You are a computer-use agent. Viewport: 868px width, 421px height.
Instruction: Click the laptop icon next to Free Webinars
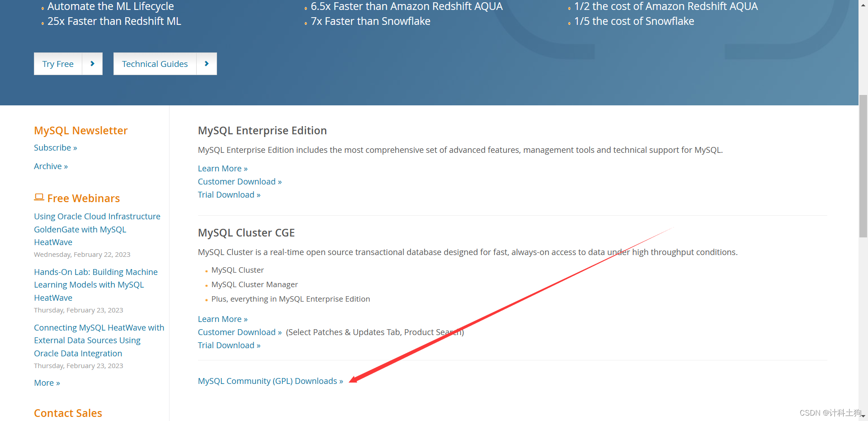(x=39, y=198)
